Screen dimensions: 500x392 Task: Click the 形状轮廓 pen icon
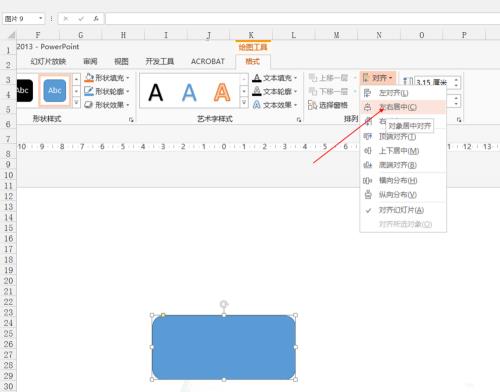coord(89,91)
